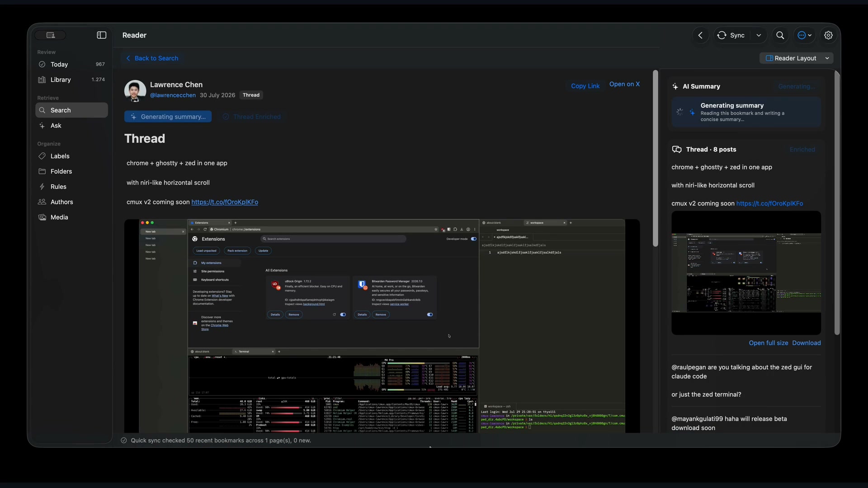This screenshot has height=488, width=868.
Task: Click the screenshot thumbnail in the right panel
Action: pos(746,273)
